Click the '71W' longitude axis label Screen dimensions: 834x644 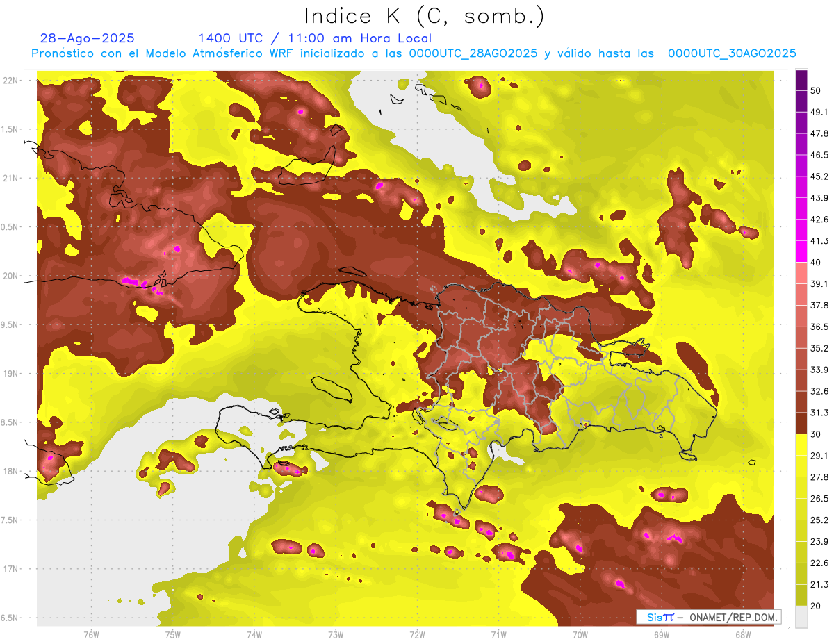498,636
